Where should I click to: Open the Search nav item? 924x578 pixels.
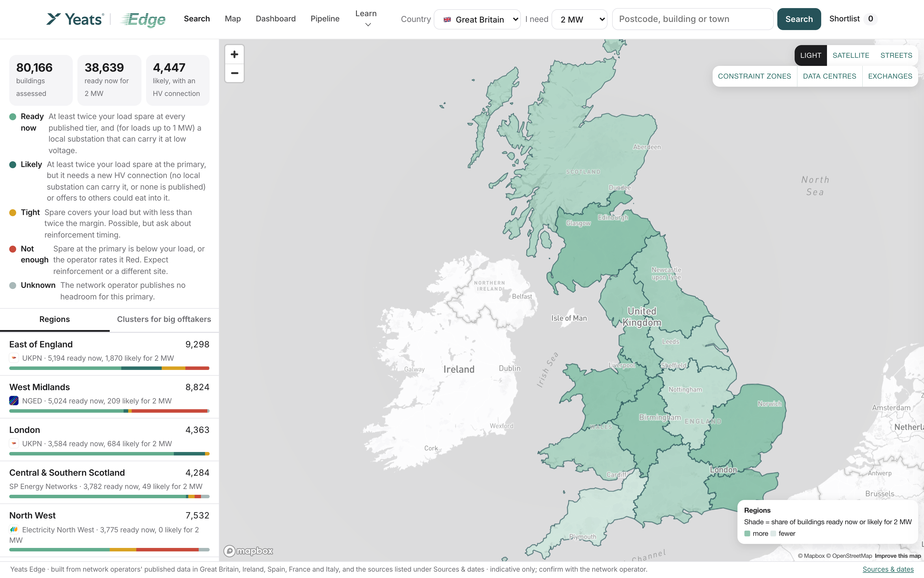[197, 19]
